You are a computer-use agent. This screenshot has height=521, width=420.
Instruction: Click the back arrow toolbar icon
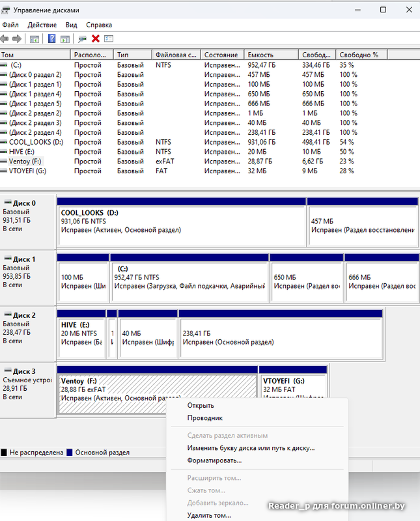pos(5,39)
